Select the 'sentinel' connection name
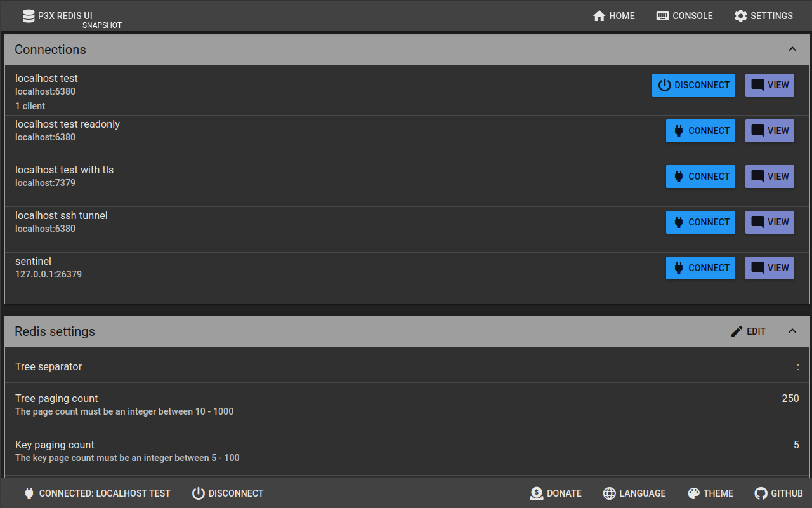The width and height of the screenshot is (812, 508). (33, 262)
